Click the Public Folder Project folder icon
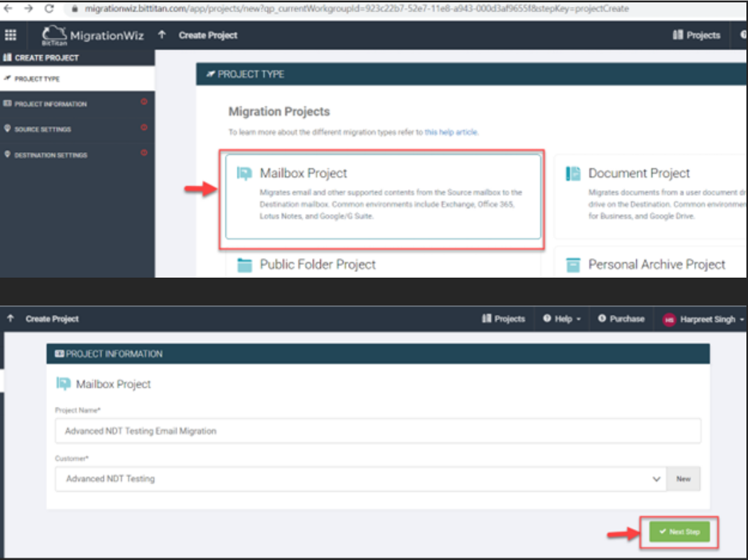This screenshot has width=748, height=560. [244, 265]
